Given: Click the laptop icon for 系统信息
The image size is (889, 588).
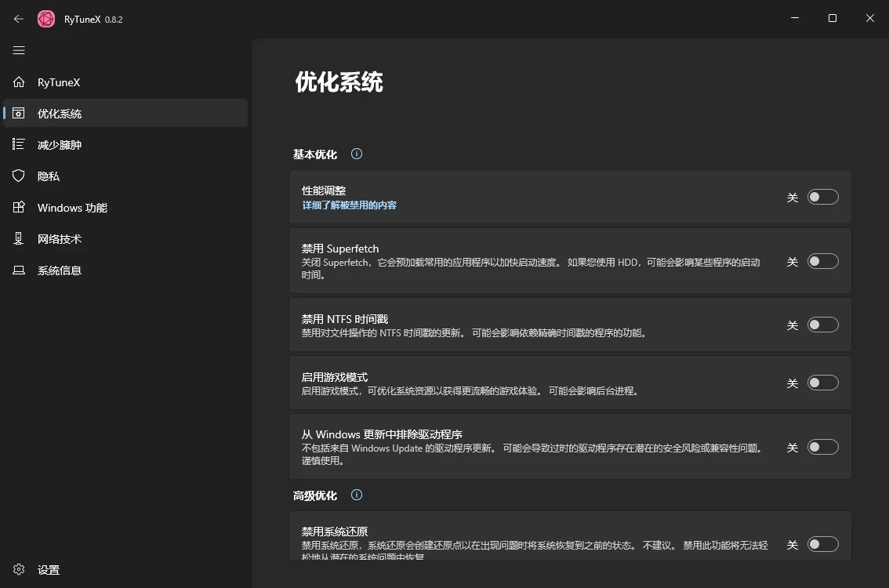Looking at the screenshot, I should click(19, 270).
